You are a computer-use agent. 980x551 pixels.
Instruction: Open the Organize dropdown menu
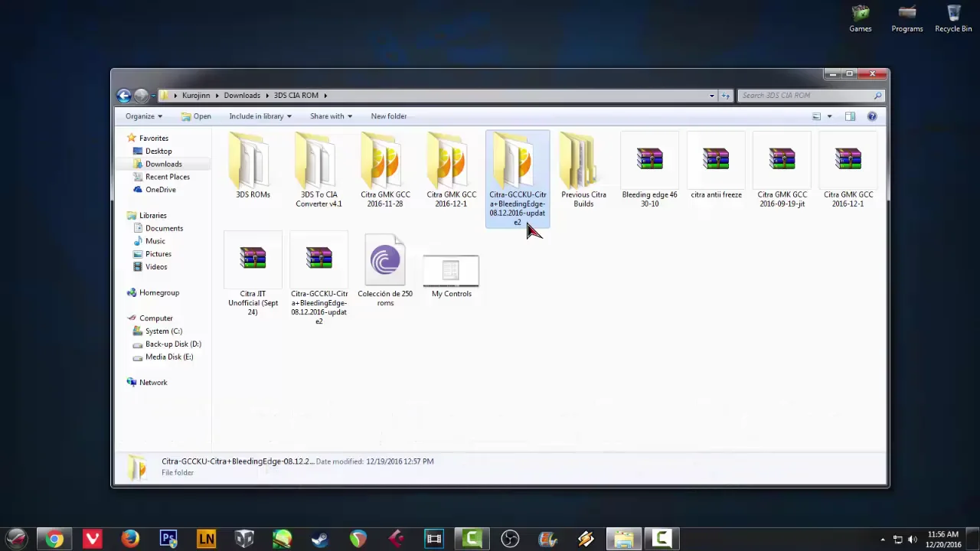coord(143,116)
